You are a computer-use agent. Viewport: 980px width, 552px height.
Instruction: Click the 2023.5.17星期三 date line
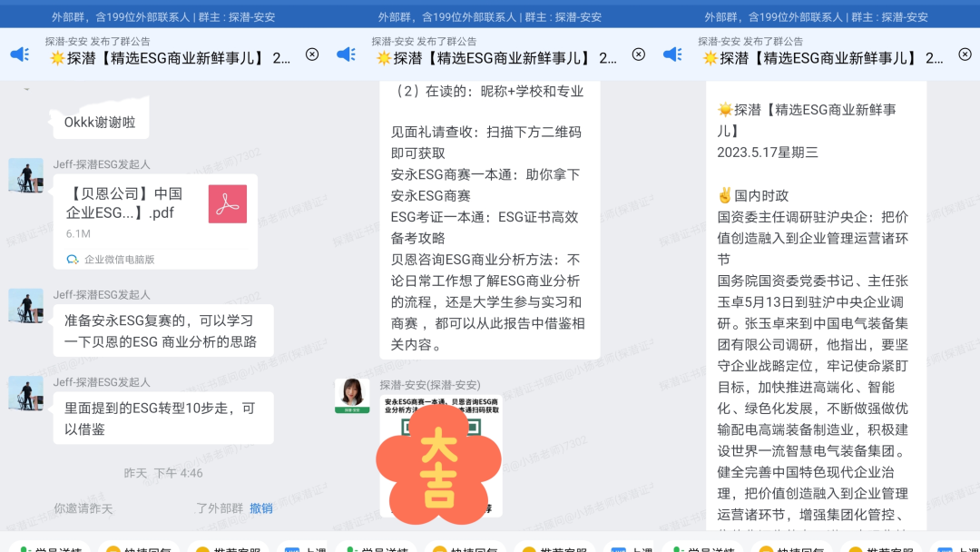[768, 153]
